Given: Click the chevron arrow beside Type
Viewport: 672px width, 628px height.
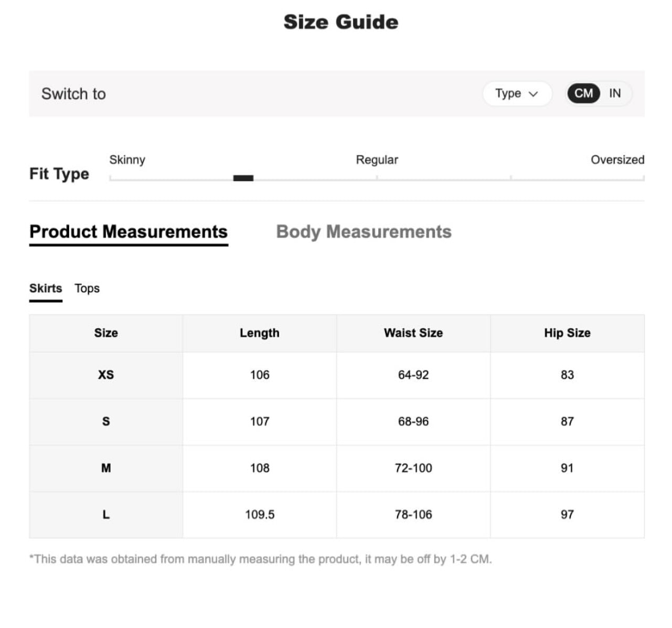Looking at the screenshot, I should (x=534, y=94).
